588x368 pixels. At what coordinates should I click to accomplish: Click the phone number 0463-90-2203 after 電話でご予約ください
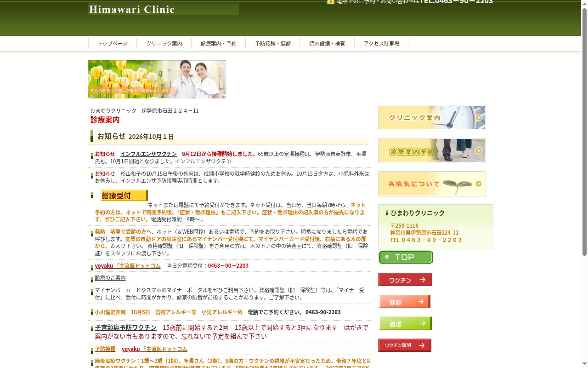(x=323, y=312)
